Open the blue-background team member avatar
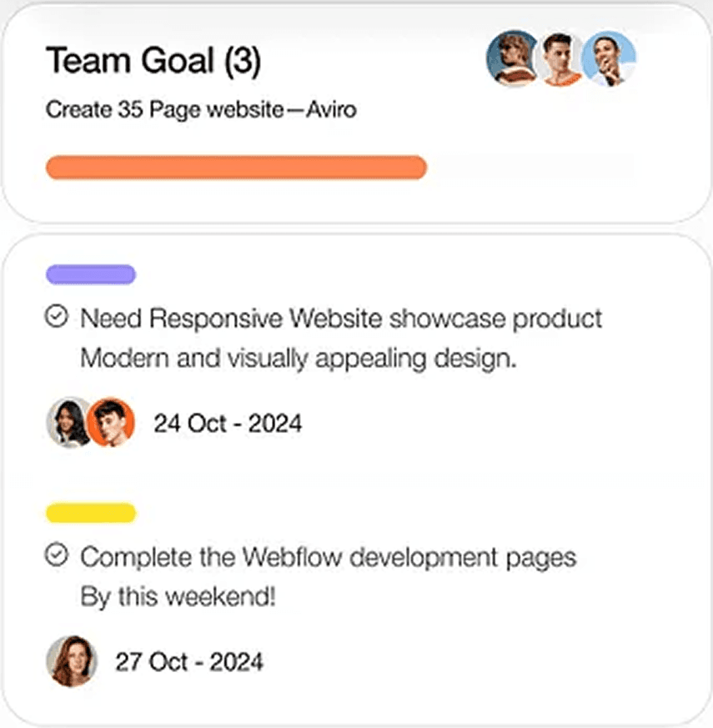Viewport: 713px width, 728px height. (610, 58)
